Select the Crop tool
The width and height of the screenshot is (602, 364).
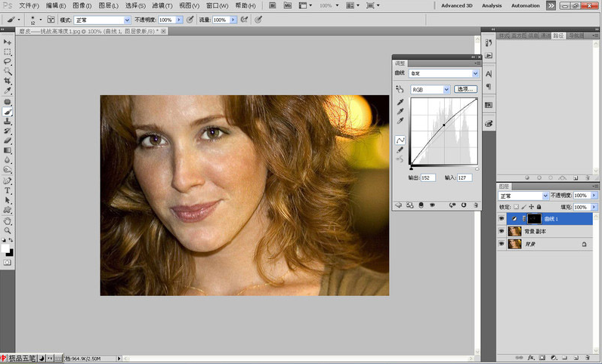point(8,81)
